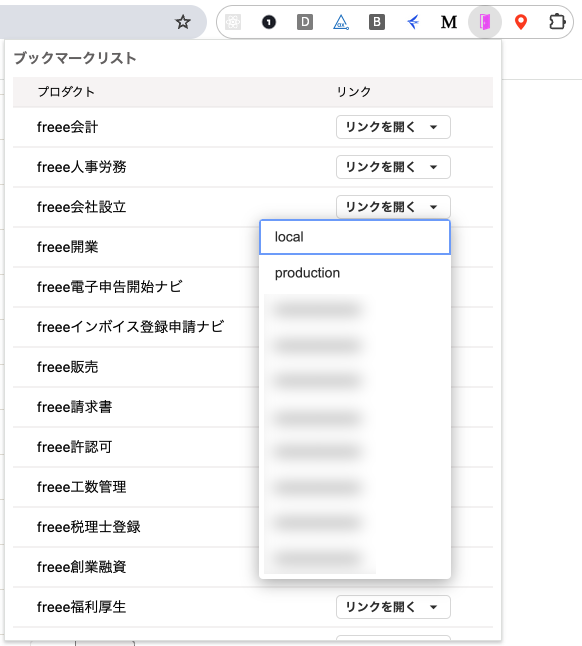Screen dimensions: 582x646
Task: Select the production menu option
Action: (355, 273)
